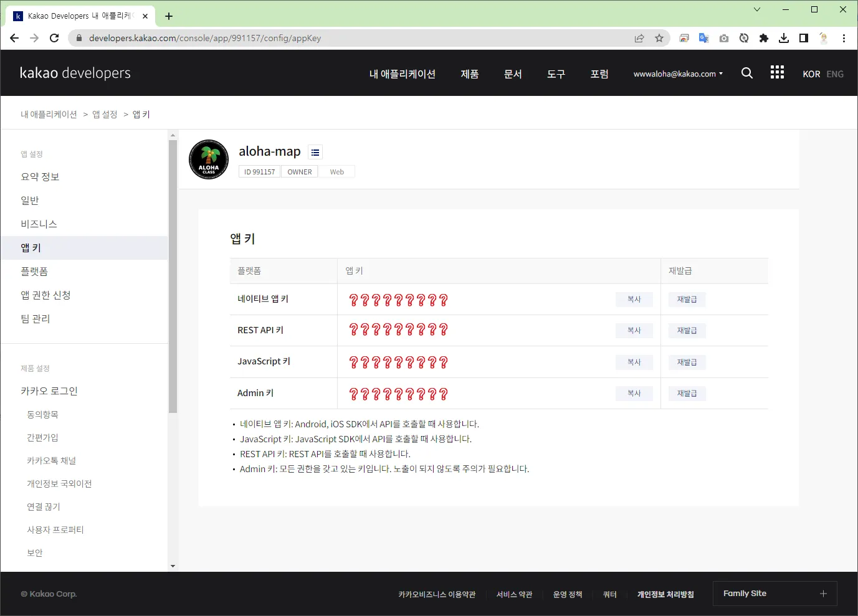This screenshot has width=858, height=616.
Task: Open the Kakao apps grid menu
Action: click(777, 72)
